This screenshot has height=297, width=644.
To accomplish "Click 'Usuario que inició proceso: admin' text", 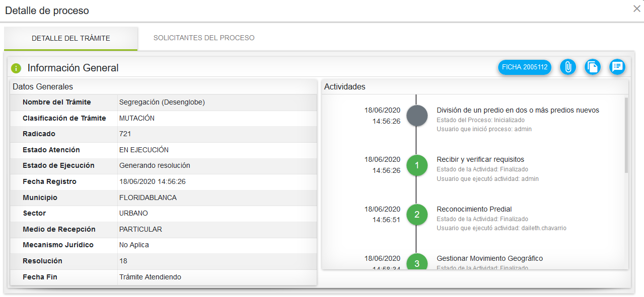I will click(484, 129).
